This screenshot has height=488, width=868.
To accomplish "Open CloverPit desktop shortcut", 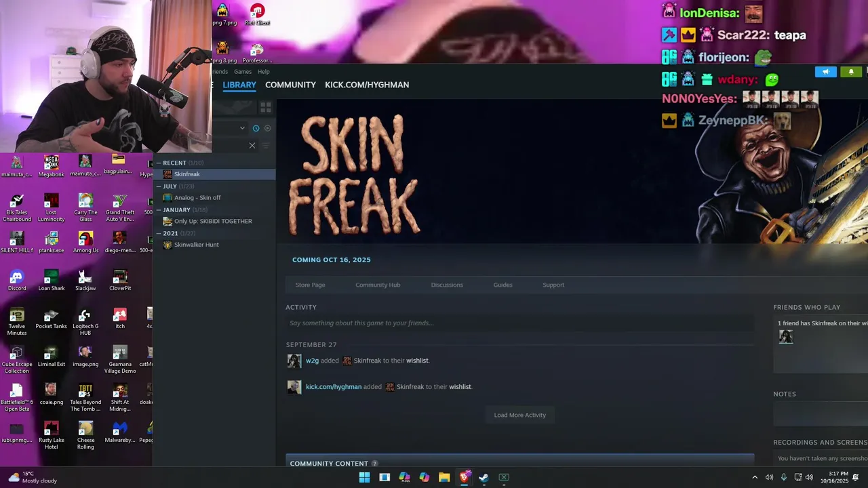I will coord(120,280).
